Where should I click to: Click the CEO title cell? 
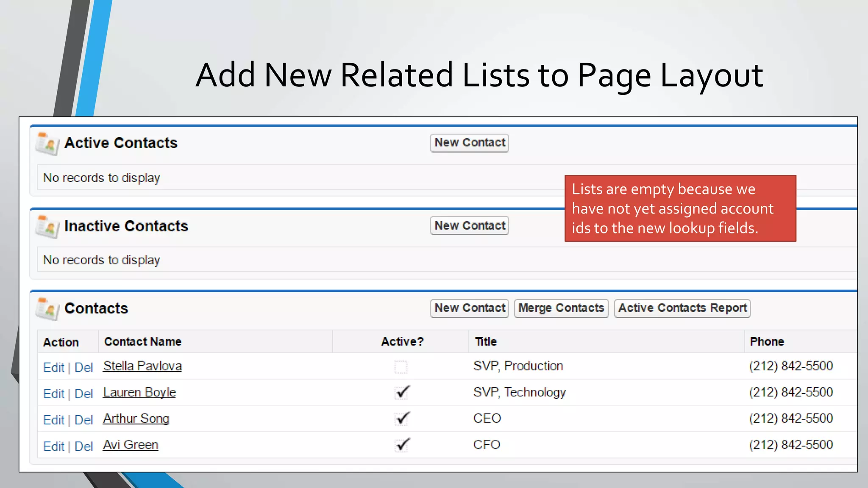487,419
